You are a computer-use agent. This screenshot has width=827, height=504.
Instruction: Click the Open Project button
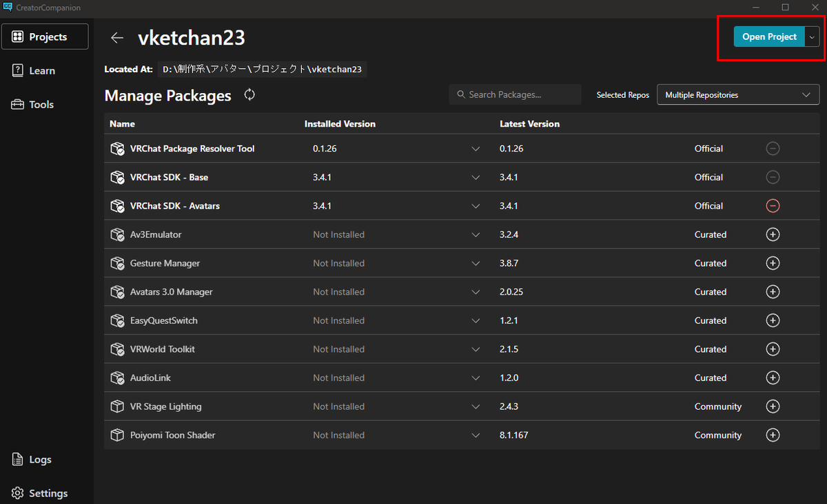point(768,37)
